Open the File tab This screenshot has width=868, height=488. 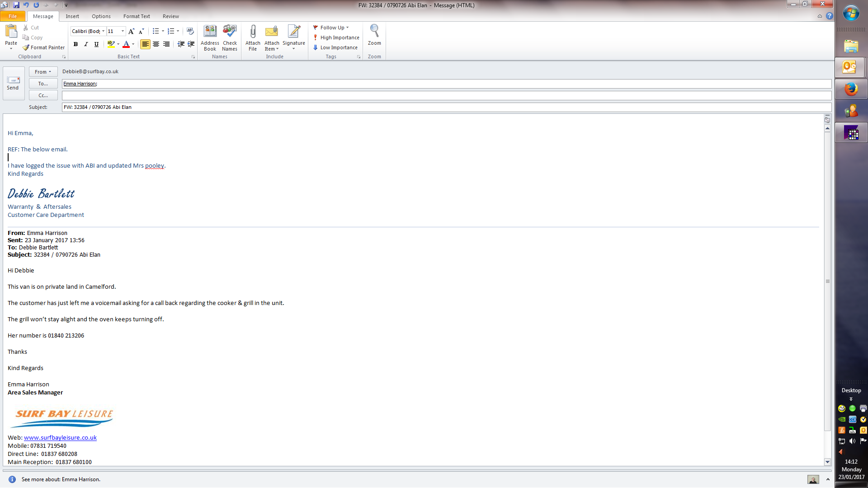(13, 16)
